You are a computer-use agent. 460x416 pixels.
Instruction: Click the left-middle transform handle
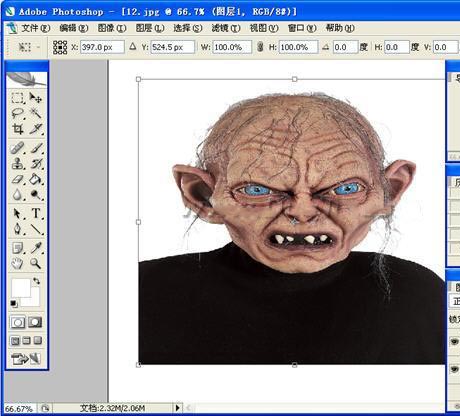pos(138,222)
